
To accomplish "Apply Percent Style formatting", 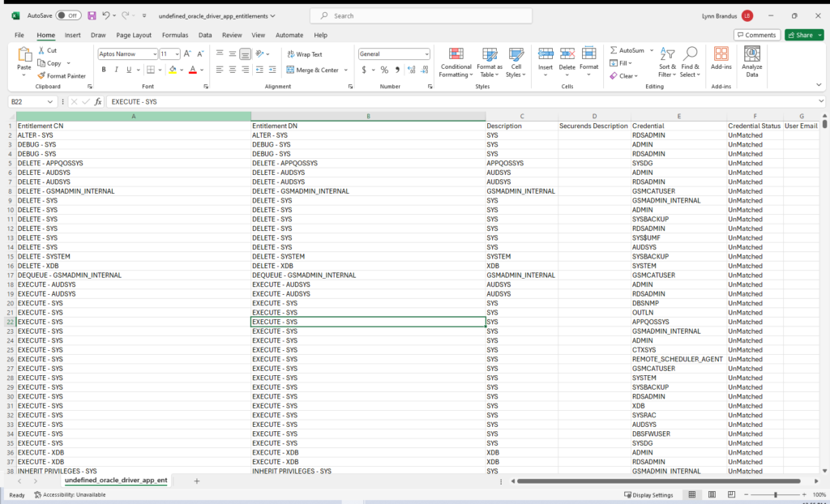I will (x=384, y=70).
